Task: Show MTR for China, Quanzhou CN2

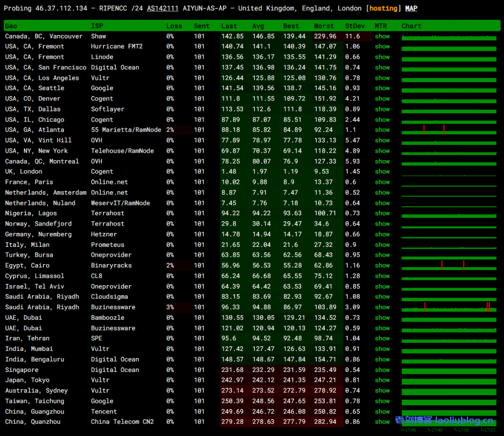Action: (382, 422)
